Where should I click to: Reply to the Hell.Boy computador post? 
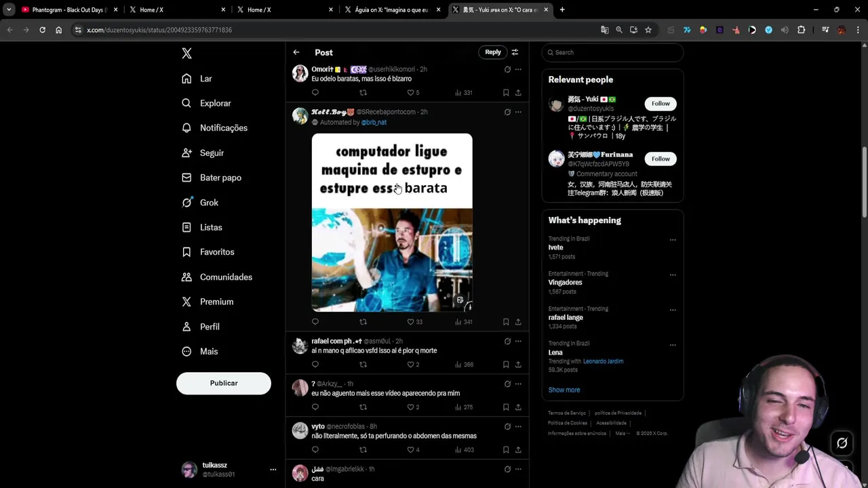315,322
